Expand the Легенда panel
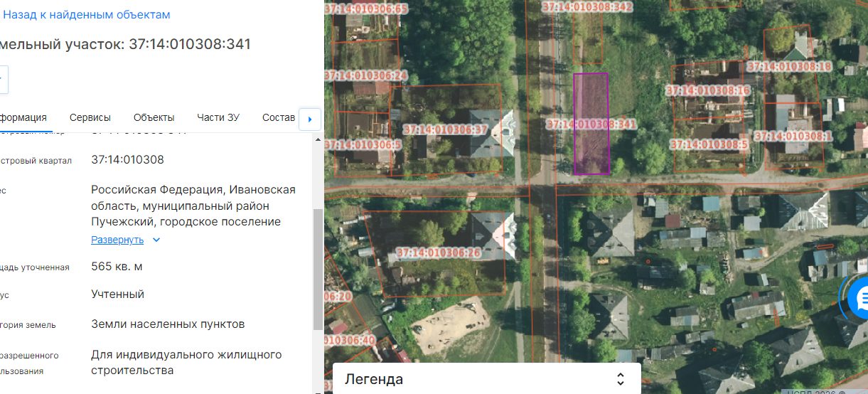 tap(487, 379)
